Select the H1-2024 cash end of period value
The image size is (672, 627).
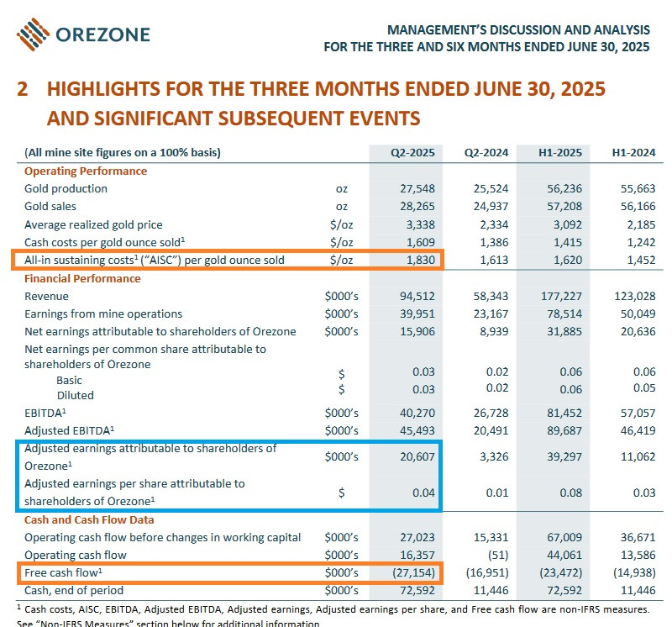[x=636, y=591]
